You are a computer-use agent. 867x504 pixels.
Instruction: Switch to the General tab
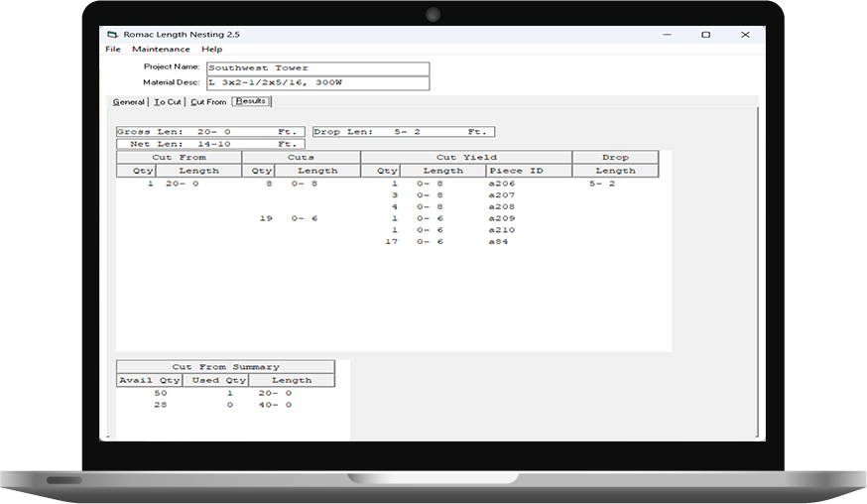[x=129, y=102]
